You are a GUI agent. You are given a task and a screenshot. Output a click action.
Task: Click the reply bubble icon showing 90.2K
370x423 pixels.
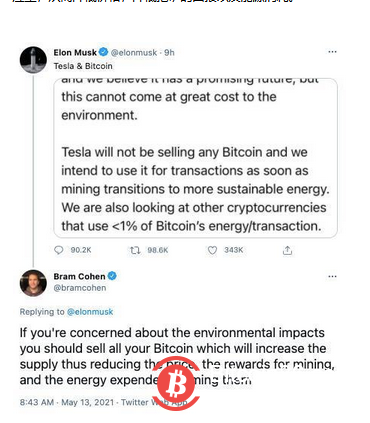click(x=59, y=250)
